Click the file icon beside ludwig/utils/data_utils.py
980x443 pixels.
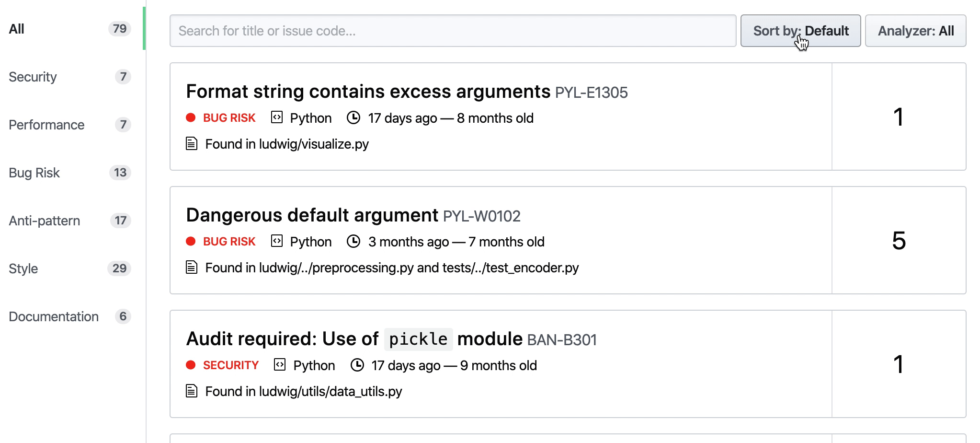(x=191, y=391)
